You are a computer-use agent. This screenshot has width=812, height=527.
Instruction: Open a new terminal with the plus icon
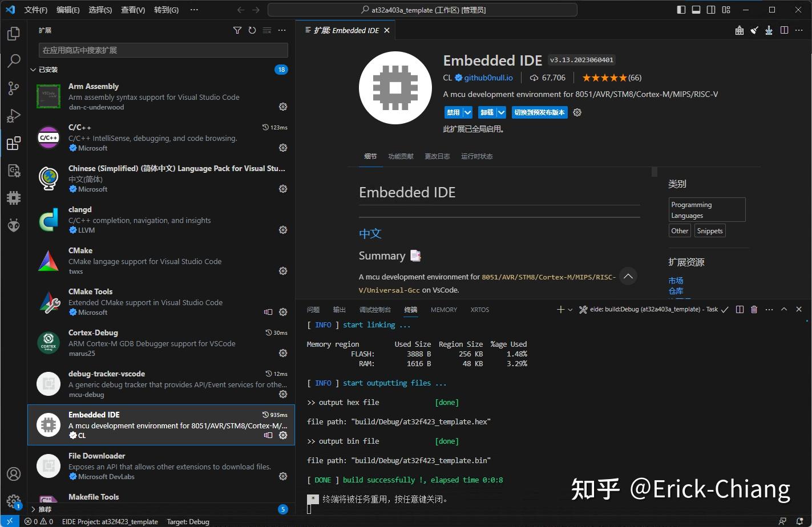(560, 309)
